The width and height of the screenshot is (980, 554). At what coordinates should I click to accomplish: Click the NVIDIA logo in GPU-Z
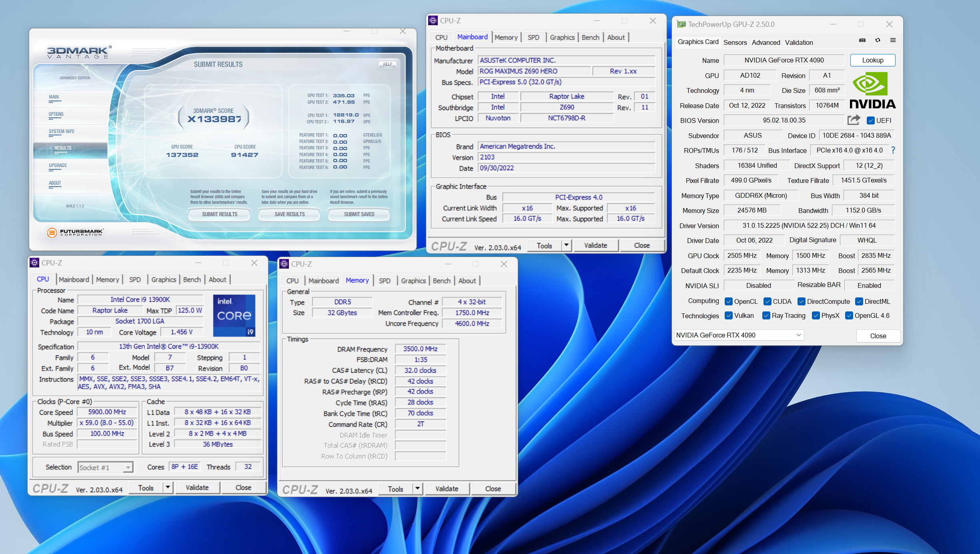tap(872, 90)
